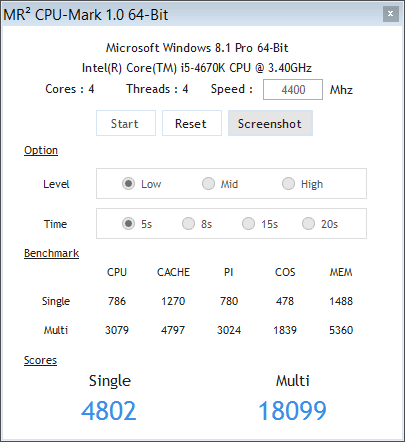Click the COS column header
The width and height of the screenshot is (405, 442).
(x=285, y=272)
